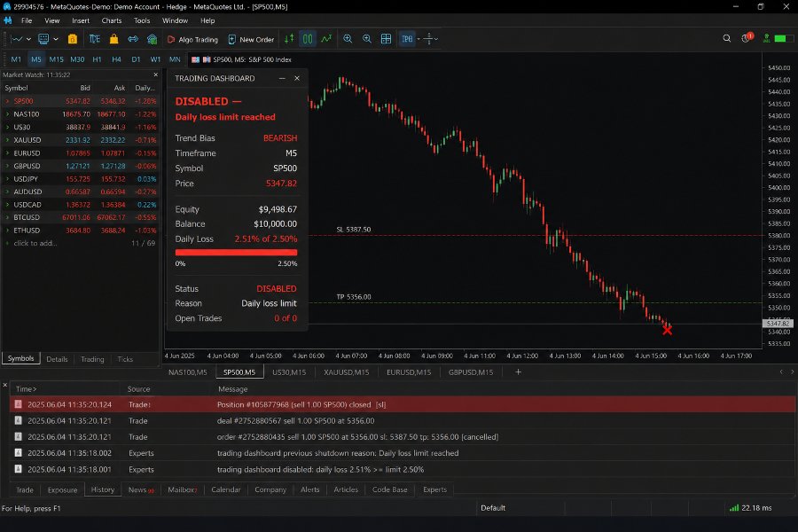
Task: Switch timeframe to W1
Action: (155, 59)
